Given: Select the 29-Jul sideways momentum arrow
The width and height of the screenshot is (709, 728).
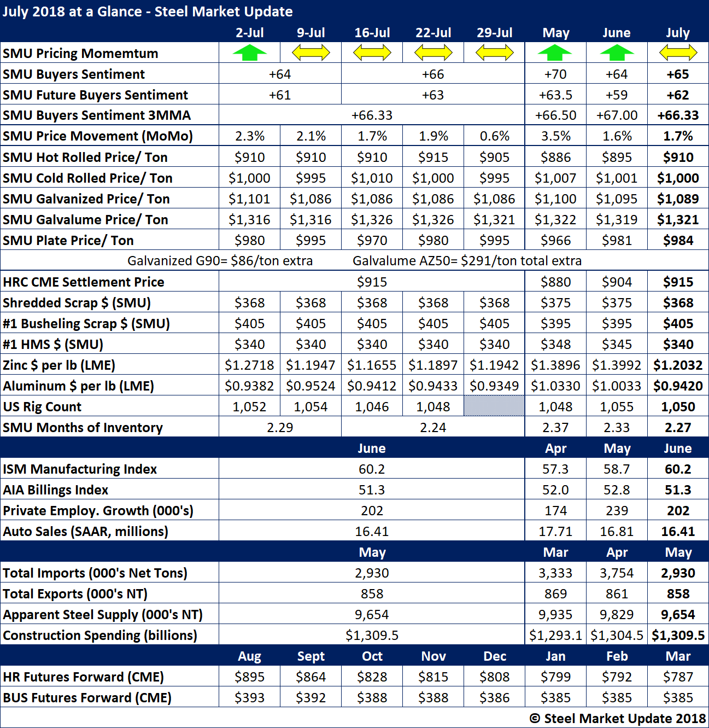Looking at the screenshot, I should click(494, 53).
